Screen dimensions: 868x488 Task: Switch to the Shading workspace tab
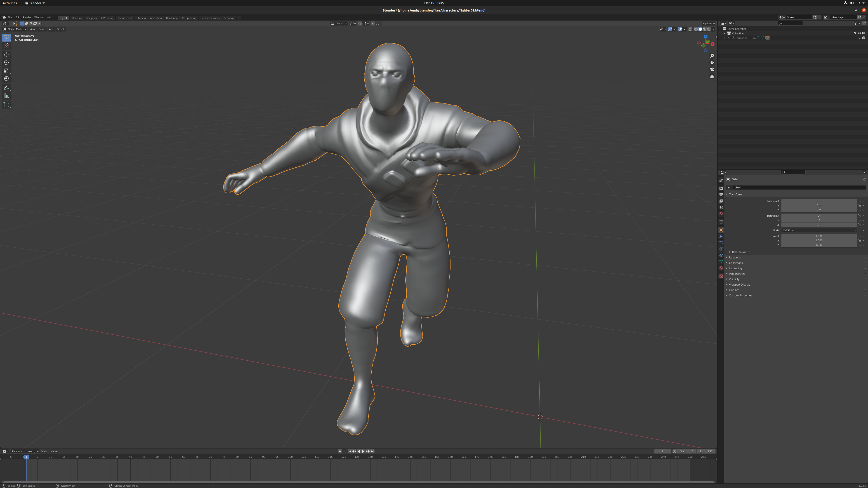pos(141,18)
